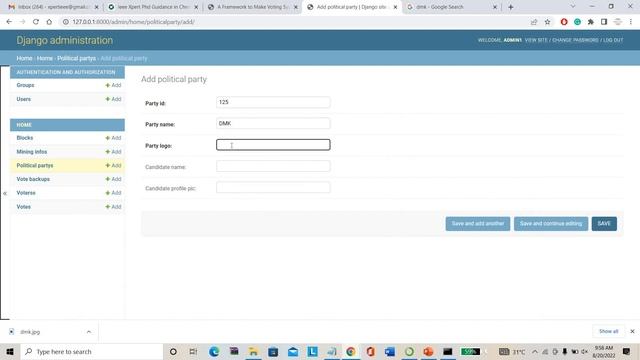Open Blocks in the sidebar
This screenshot has height=360, width=640.
pyautogui.click(x=25, y=138)
